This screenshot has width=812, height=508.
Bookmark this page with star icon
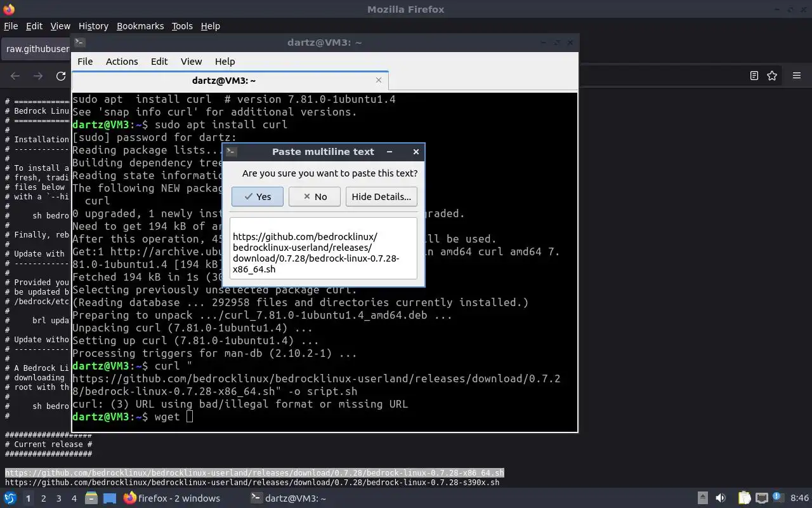772,76
